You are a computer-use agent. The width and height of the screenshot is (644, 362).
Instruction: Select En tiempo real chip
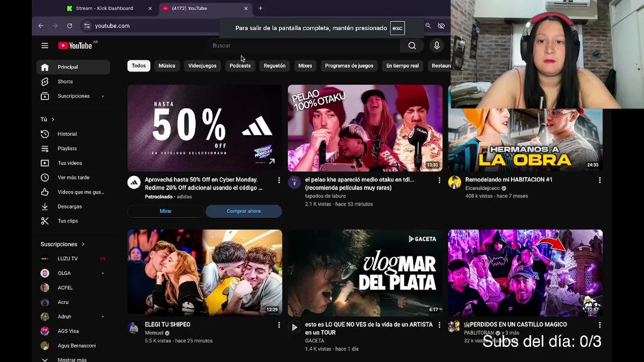tap(403, 66)
